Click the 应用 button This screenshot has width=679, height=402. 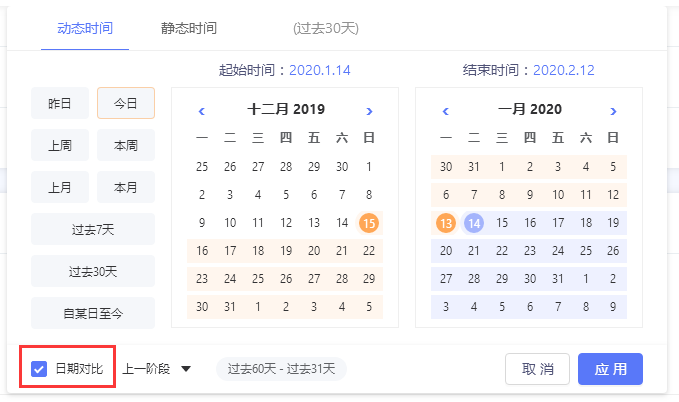click(x=610, y=369)
